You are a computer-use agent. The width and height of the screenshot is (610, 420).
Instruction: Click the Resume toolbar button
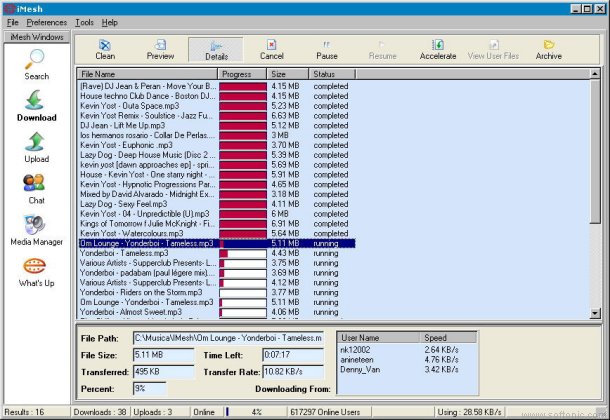tap(382, 49)
